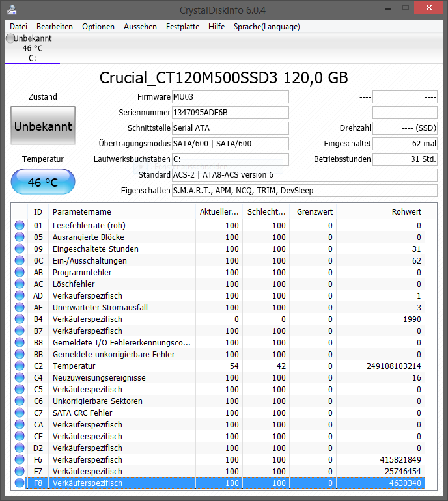Click the Aktueller column header
Viewport: 448px width, 501px height.
(219, 212)
